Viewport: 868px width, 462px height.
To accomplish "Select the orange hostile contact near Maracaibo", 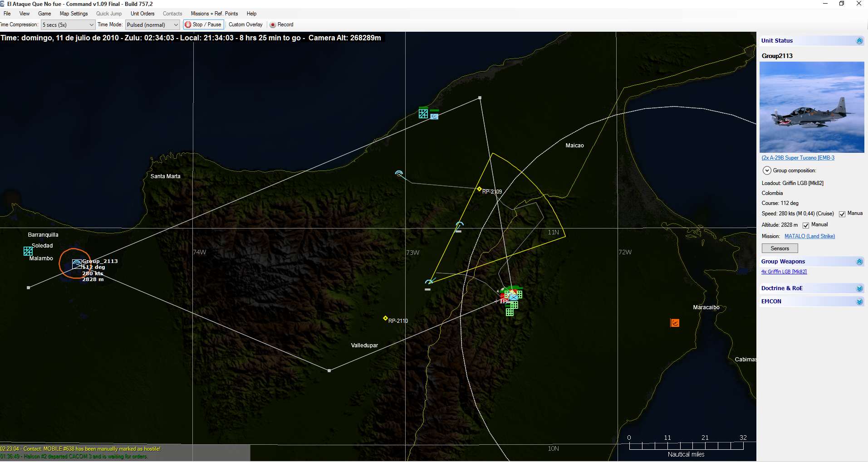I will pos(675,323).
